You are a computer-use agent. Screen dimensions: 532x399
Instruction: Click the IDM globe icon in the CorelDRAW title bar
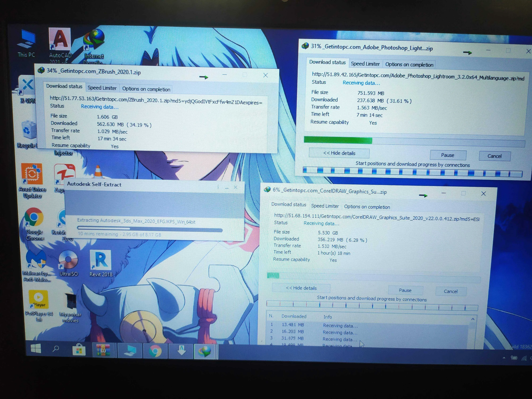click(267, 190)
